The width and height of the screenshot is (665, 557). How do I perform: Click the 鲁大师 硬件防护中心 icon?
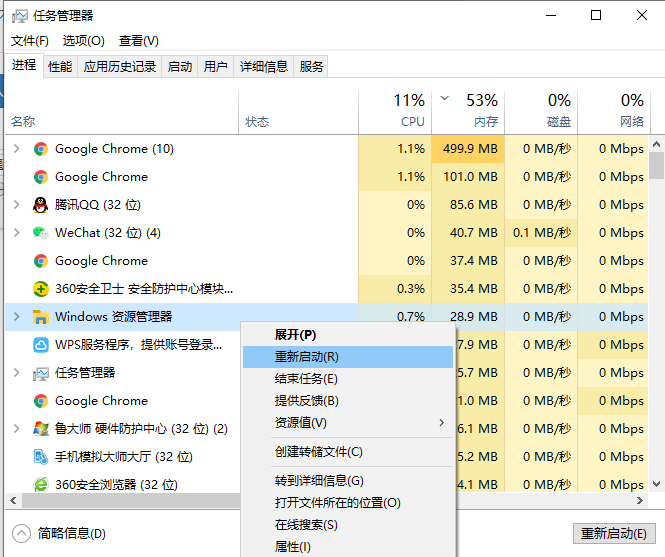pos(41,429)
